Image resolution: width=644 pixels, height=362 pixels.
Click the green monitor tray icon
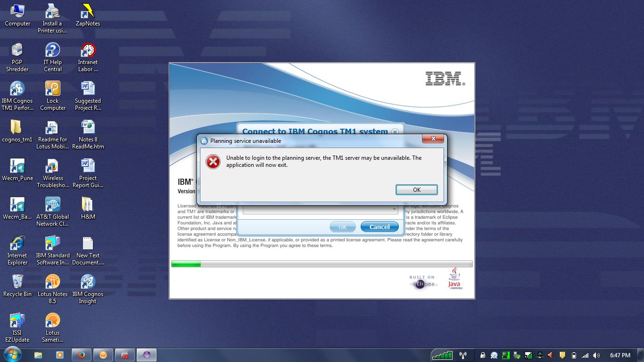tap(506, 355)
